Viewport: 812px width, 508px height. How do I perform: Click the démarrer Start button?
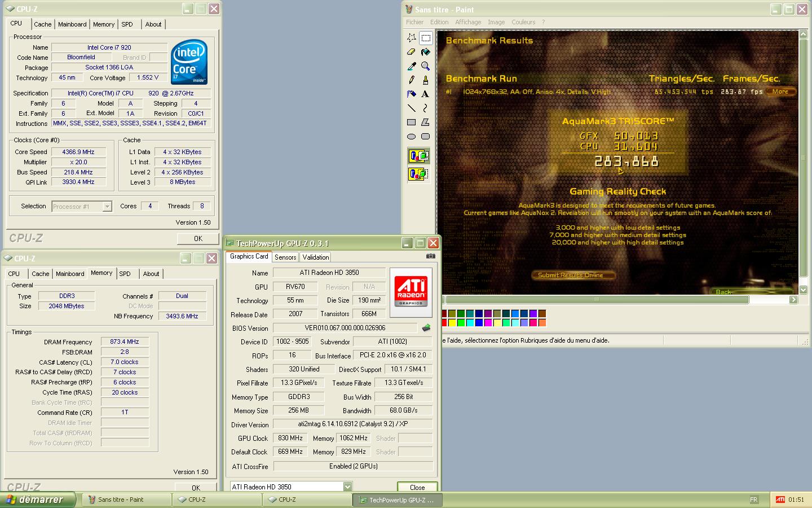38,500
